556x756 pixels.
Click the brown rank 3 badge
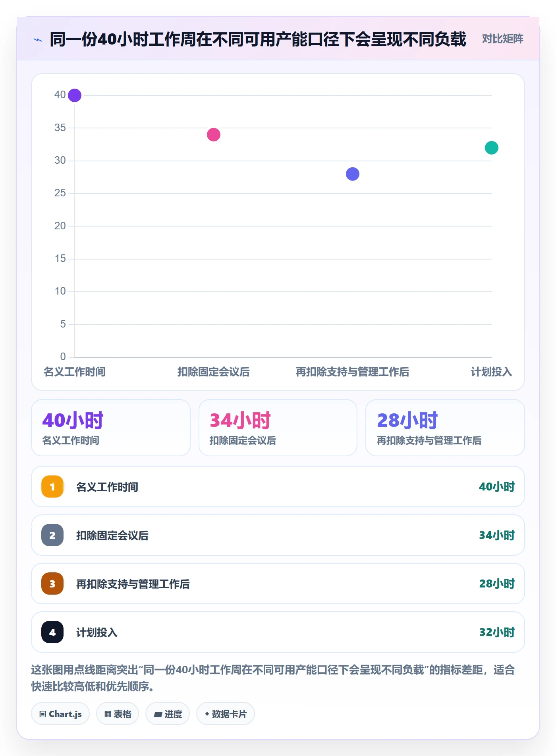click(52, 583)
